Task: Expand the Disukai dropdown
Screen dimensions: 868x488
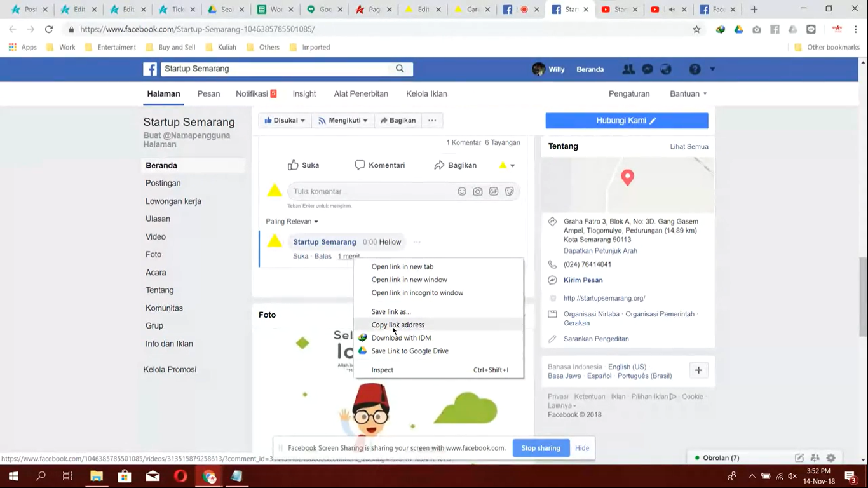Action: [285, 120]
